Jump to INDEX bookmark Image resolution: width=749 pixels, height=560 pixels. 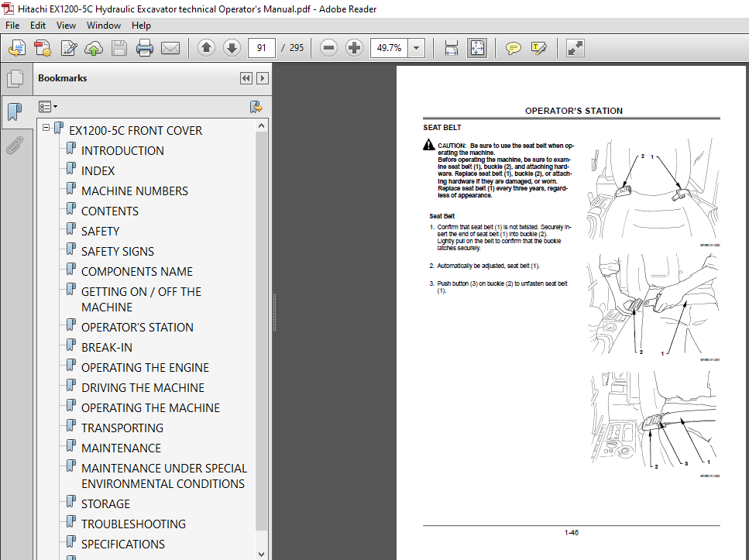(98, 170)
